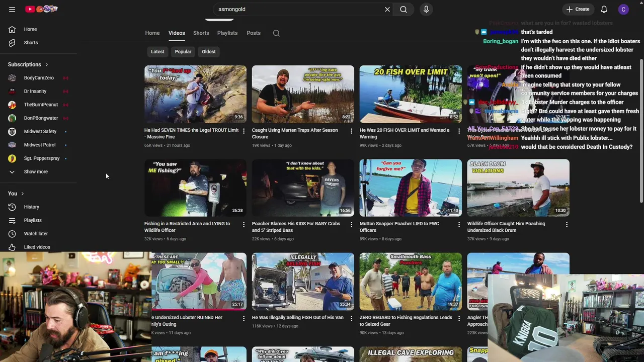Switch to Posts tab
Image resolution: width=644 pixels, height=362 pixels.
click(254, 33)
